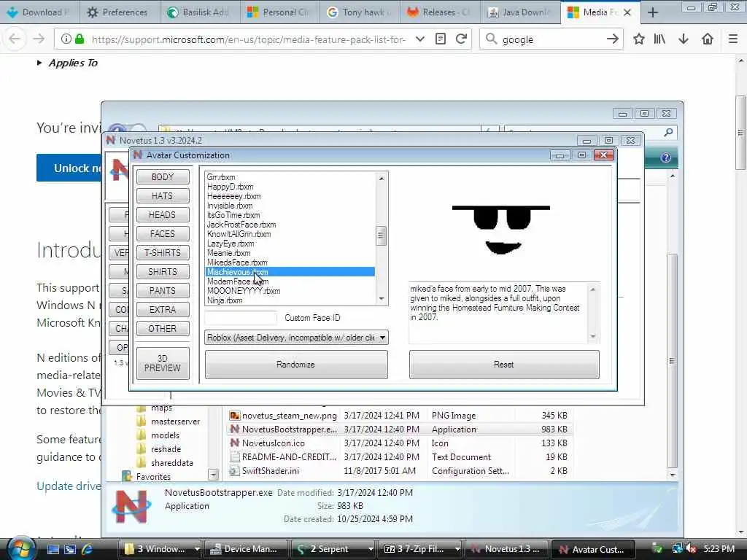747x560 pixels.
Task: Click the face preview image
Action: 501,230
